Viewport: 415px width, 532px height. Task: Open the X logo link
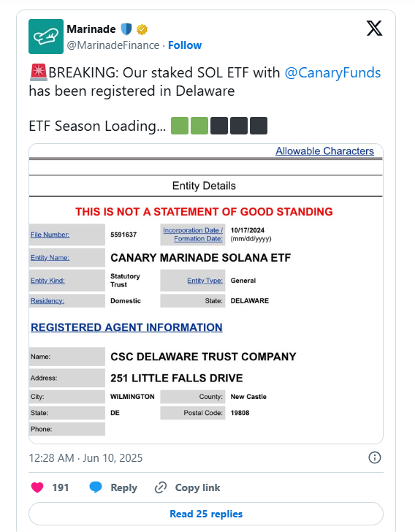coord(374,28)
